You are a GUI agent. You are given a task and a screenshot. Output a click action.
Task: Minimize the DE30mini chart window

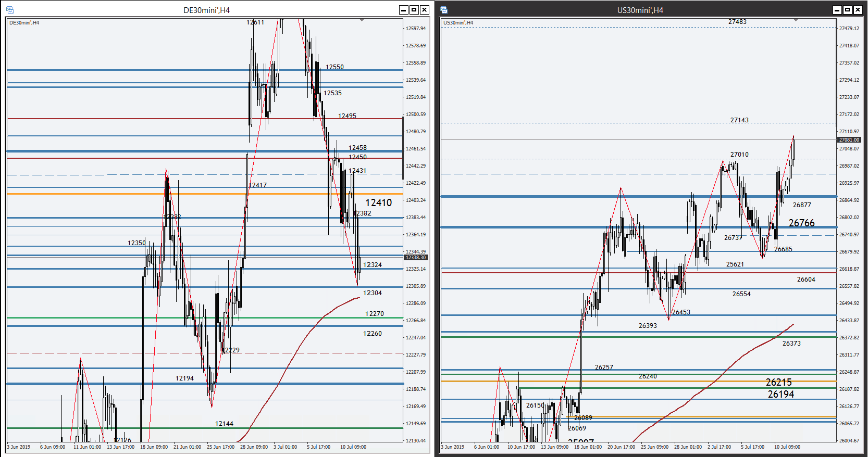coord(403,10)
